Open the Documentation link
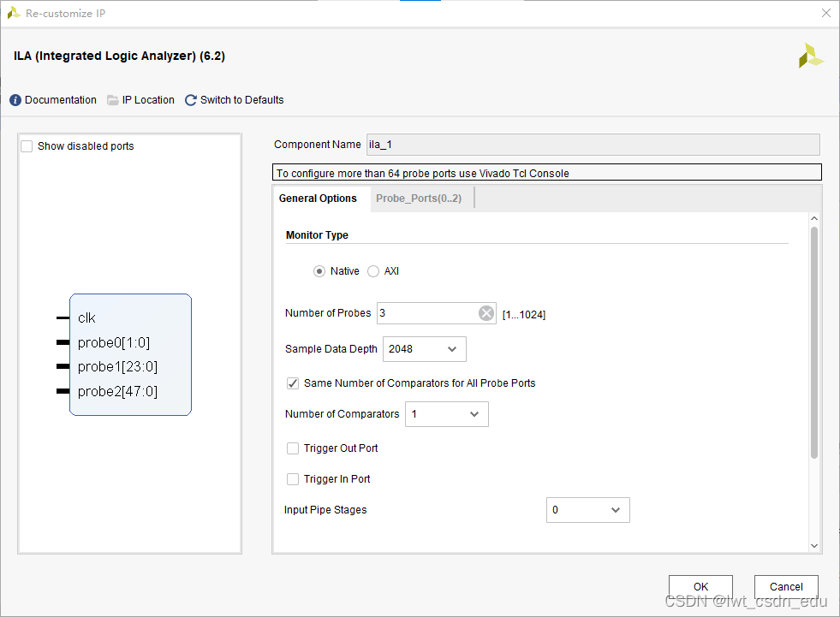This screenshot has height=617, width=840. [61, 100]
